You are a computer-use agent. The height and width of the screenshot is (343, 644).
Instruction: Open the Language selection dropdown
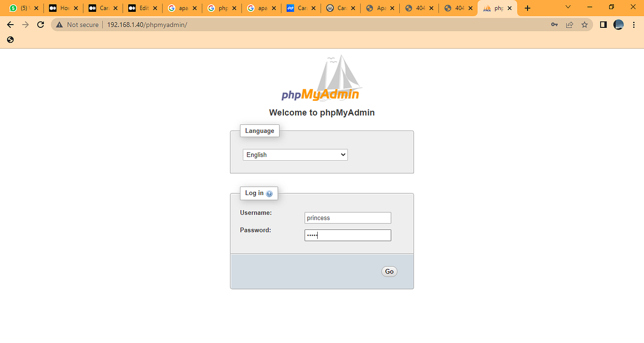[x=295, y=154]
